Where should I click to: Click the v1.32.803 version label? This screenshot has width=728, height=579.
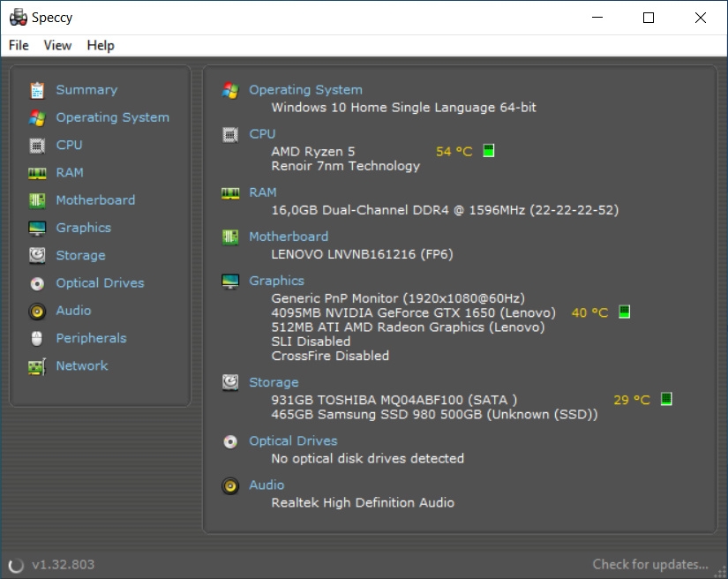[64, 565]
